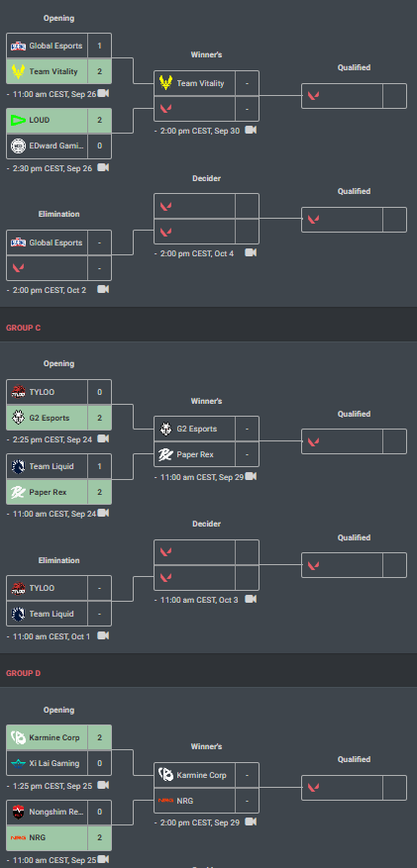
Task: Click camera icon for 2:30 pm Sep 26 match
Action: pos(103,167)
